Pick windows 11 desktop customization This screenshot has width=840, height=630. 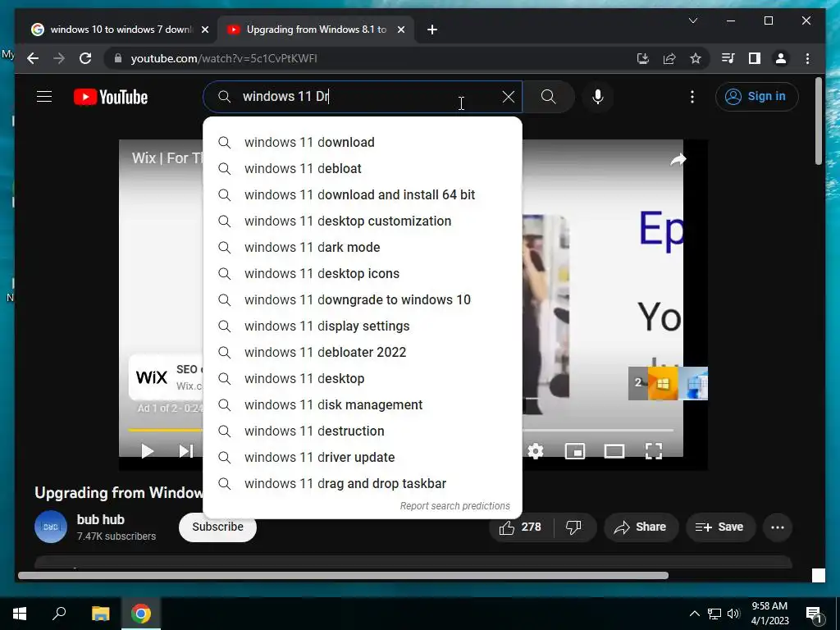pyautogui.click(x=363, y=221)
